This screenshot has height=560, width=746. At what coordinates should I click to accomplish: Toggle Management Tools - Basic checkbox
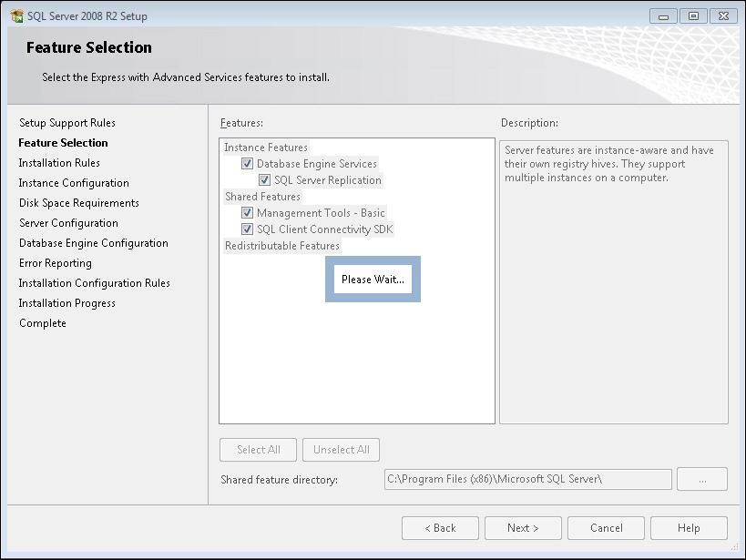point(247,213)
